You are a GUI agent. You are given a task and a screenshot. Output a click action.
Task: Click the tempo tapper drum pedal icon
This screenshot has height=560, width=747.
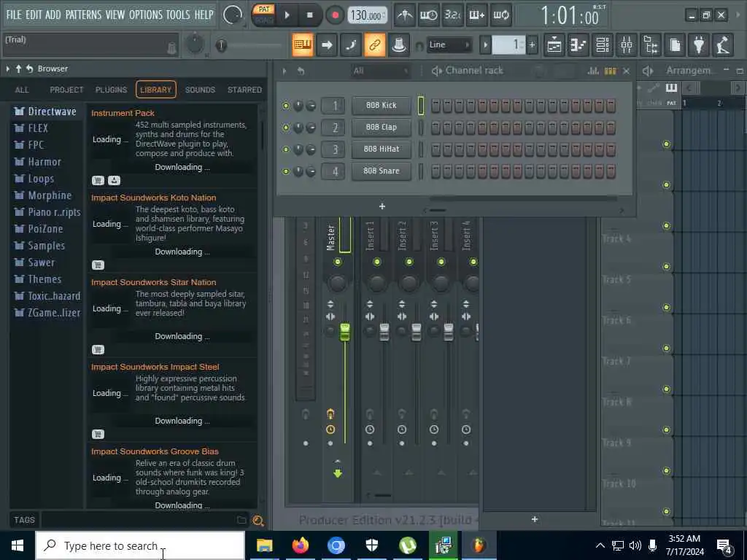tap(723, 45)
